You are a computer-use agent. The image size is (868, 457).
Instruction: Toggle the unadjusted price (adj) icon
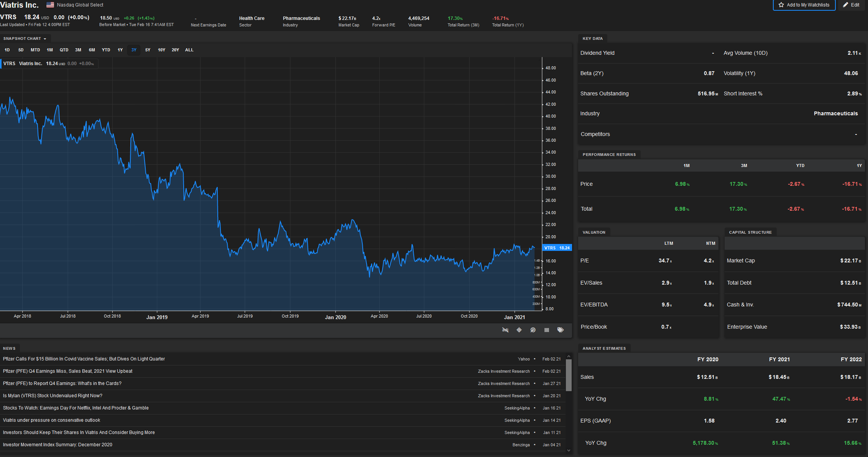click(505, 330)
